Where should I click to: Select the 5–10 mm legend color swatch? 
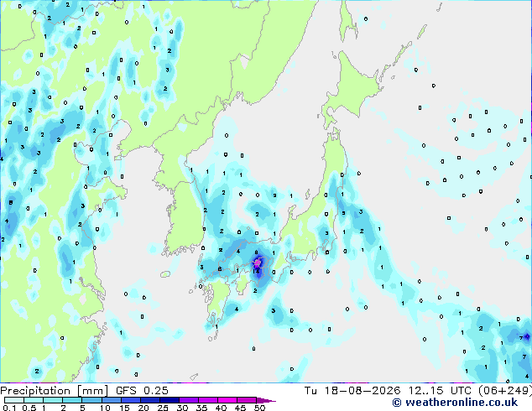point(91,400)
